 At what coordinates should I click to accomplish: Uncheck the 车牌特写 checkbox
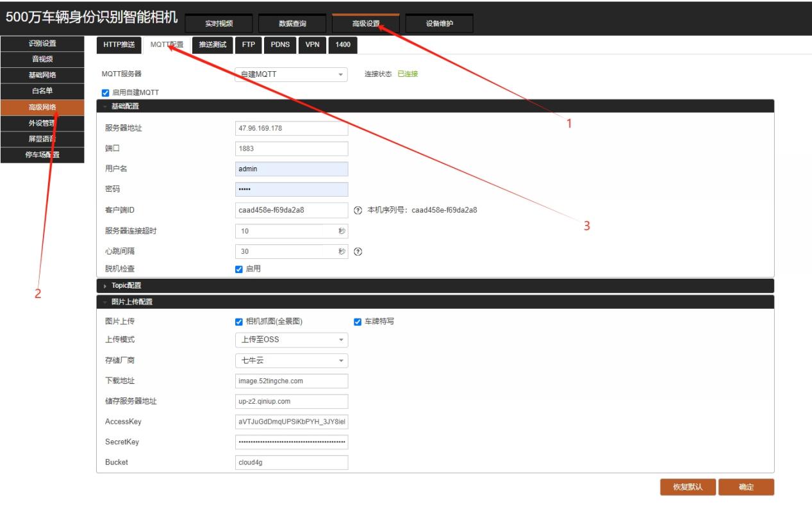pyautogui.click(x=358, y=322)
